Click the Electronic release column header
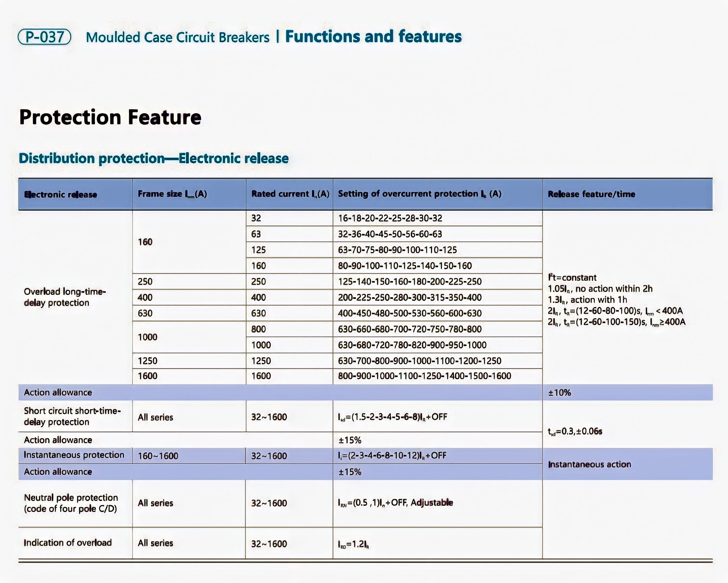The image size is (728, 583). [x=60, y=194]
